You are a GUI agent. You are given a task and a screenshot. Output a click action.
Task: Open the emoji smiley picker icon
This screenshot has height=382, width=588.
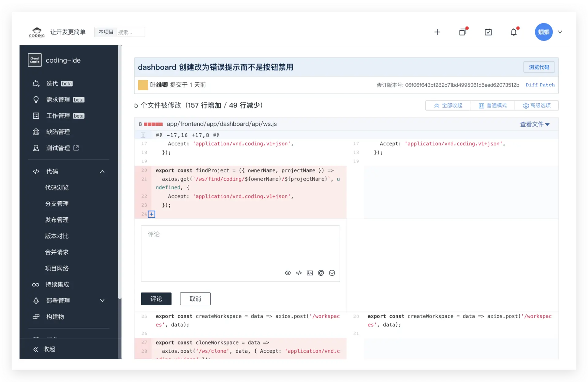tap(332, 273)
